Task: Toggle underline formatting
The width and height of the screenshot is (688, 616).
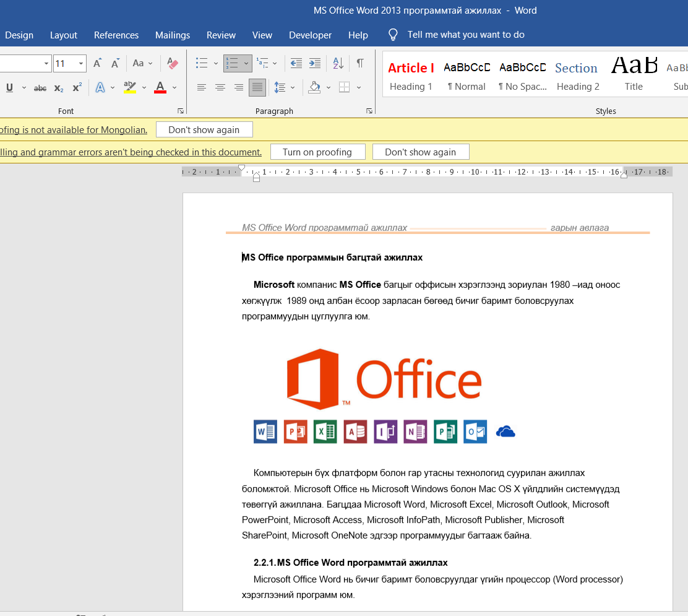Action: 9,87
